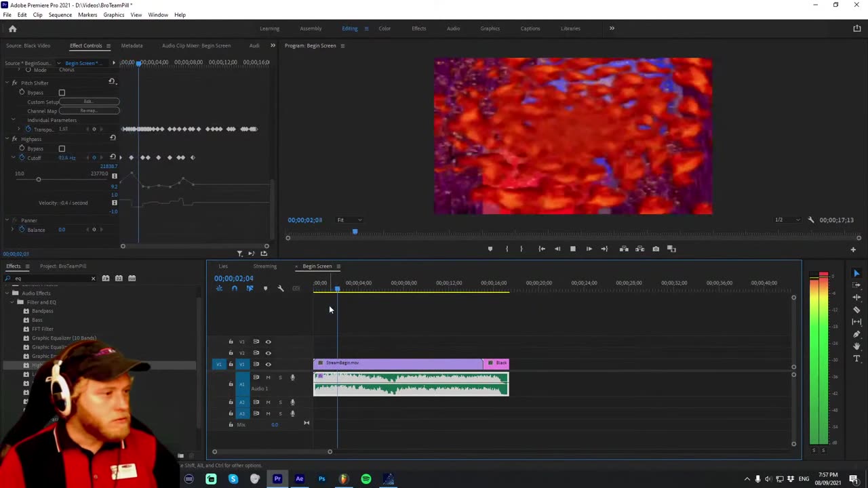Go to In point
The height and width of the screenshot is (488, 868).
(x=542, y=249)
